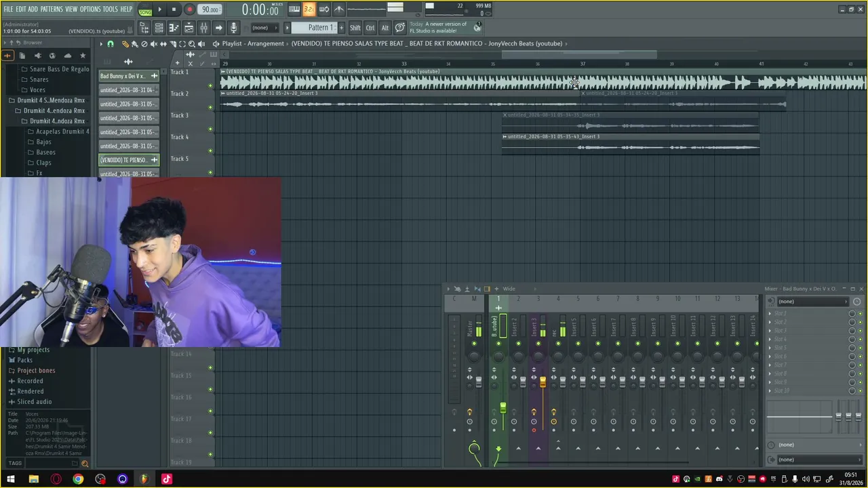Viewport: 868px width, 488px height.
Task: Open the PATTERNS menu
Action: coord(52,9)
